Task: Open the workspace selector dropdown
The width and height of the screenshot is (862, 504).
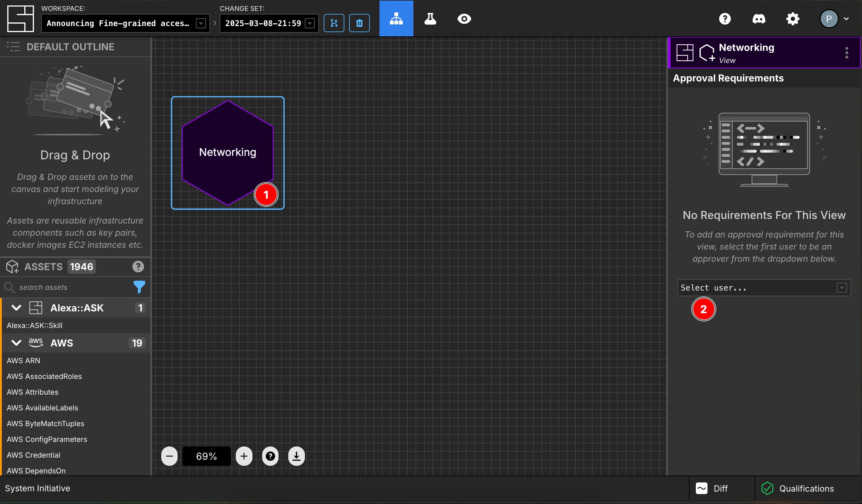Action: pyautogui.click(x=125, y=23)
